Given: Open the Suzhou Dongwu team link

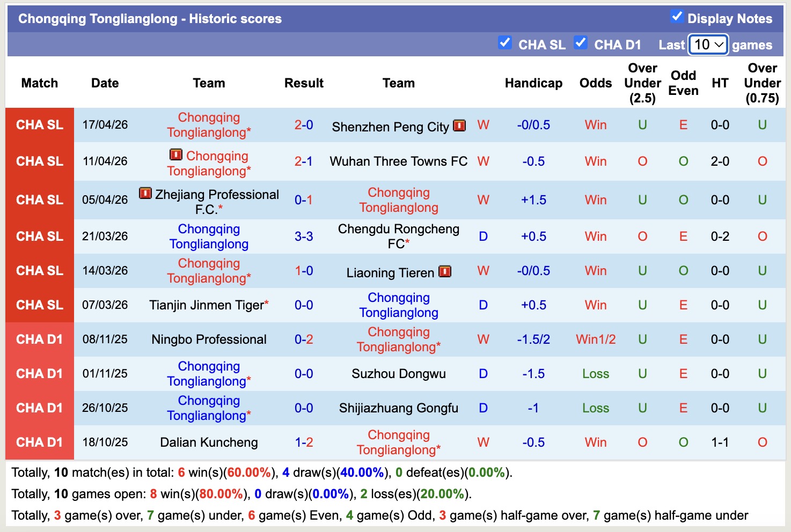Looking at the screenshot, I should point(399,374).
